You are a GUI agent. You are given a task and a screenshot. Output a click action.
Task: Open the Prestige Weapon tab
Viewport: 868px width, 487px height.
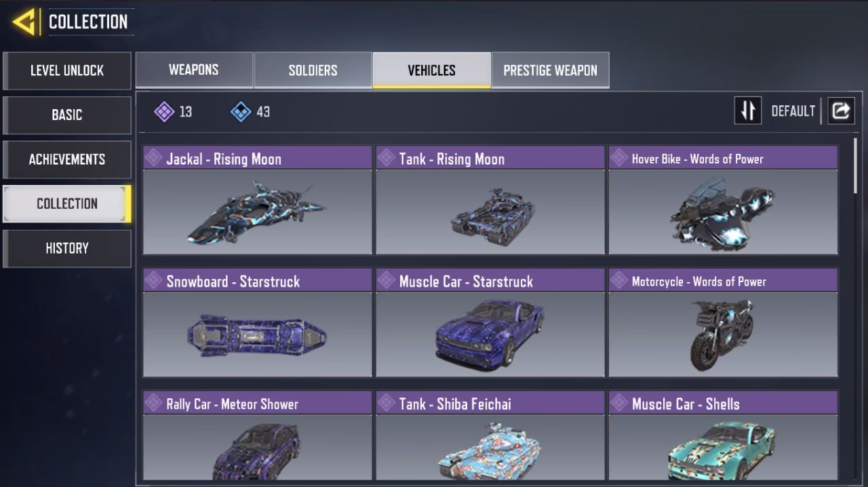pos(550,70)
